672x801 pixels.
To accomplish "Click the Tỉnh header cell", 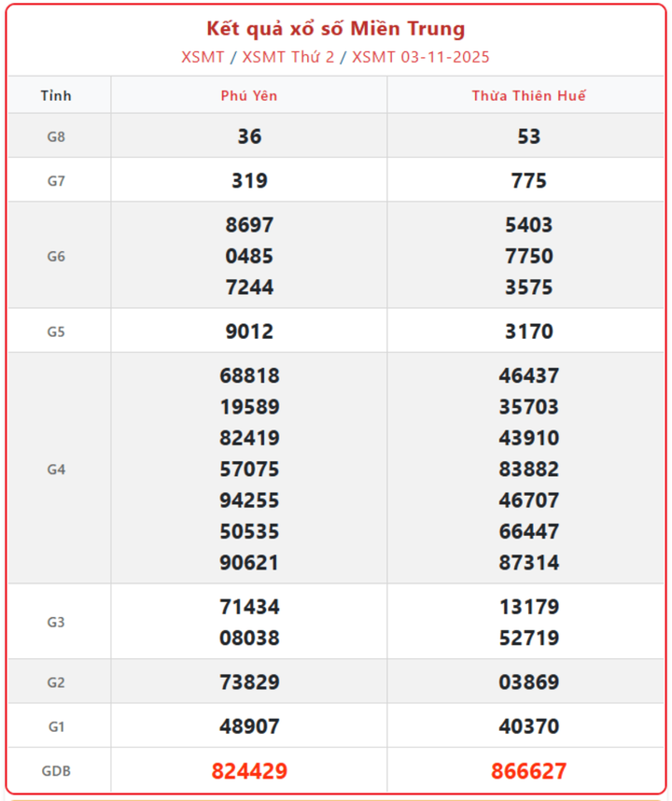I will [56, 96].
